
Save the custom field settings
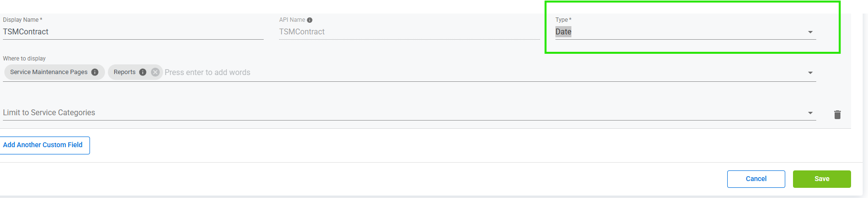coord(822,179)
